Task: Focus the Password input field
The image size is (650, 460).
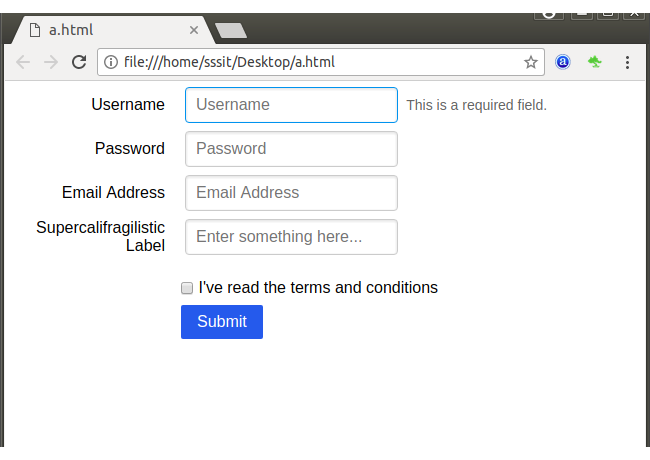Action: (291, 149)
